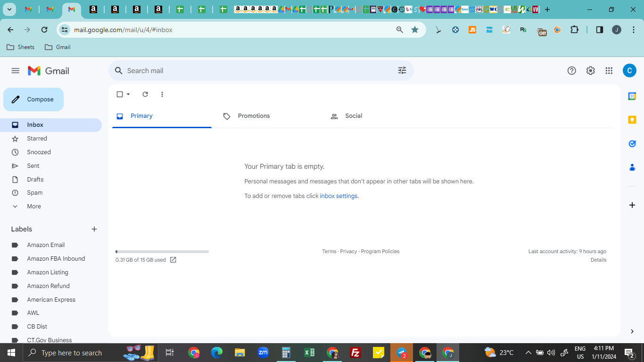Open account activity Details link
This screenshot has width=644, height=362.
[598, 260]
